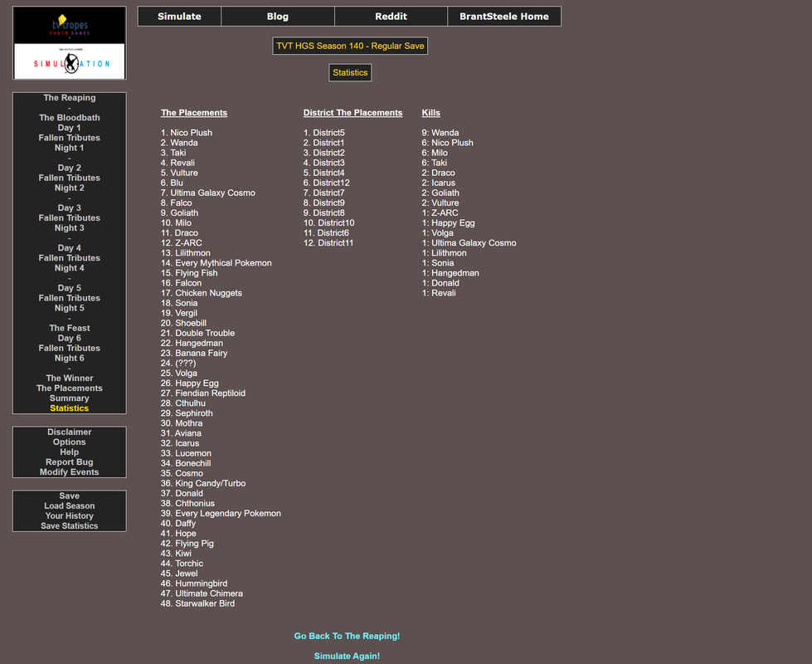Click District The Placements heading
812x664 pixels.
point(353,113)
